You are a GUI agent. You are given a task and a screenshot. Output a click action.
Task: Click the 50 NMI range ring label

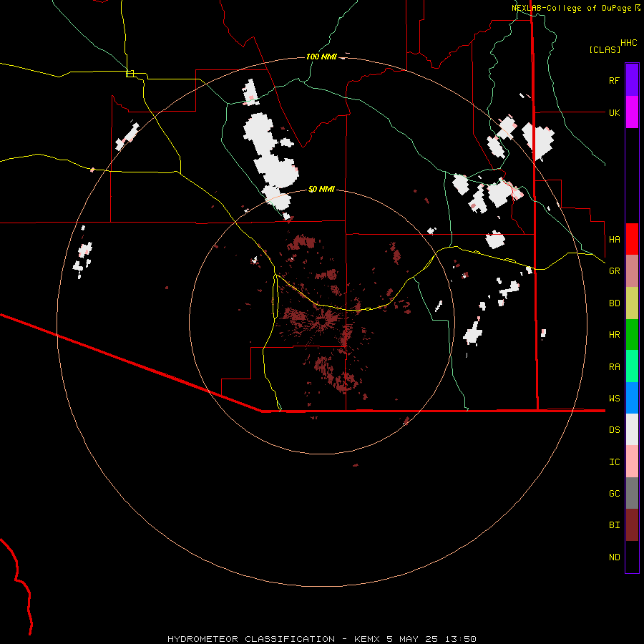click(321, 189)
